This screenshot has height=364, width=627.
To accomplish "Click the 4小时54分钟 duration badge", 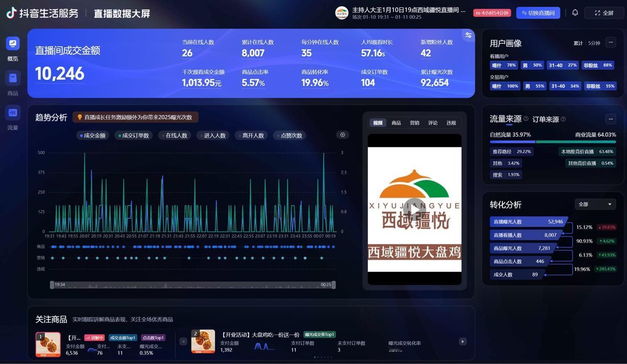I will [492, 13].
